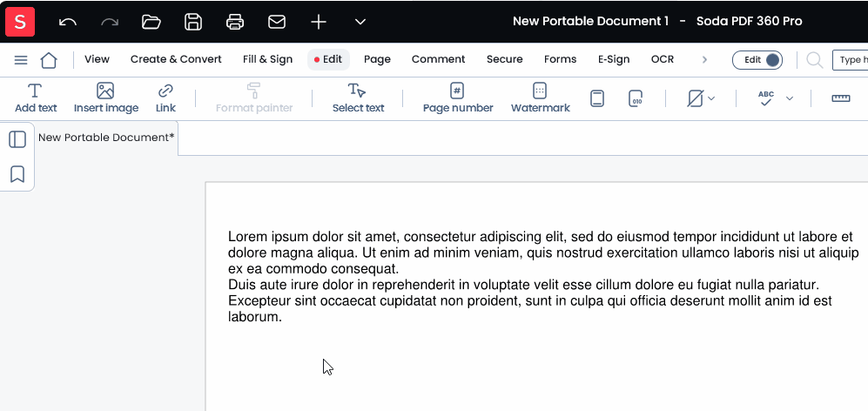Focus the search input field

click(850, 60)
